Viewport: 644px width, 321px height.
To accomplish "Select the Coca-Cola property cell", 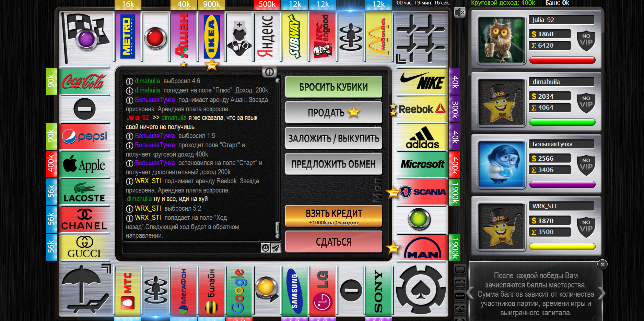I will pos(84,81).
